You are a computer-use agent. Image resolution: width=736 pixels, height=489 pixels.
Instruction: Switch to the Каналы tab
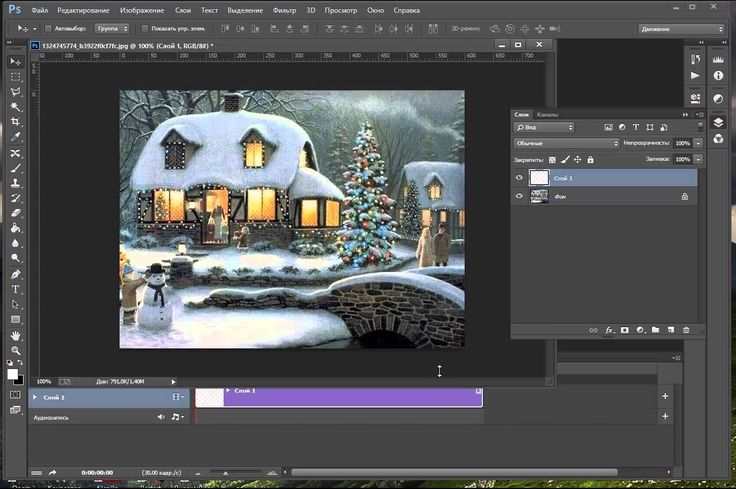click(547, 115)
